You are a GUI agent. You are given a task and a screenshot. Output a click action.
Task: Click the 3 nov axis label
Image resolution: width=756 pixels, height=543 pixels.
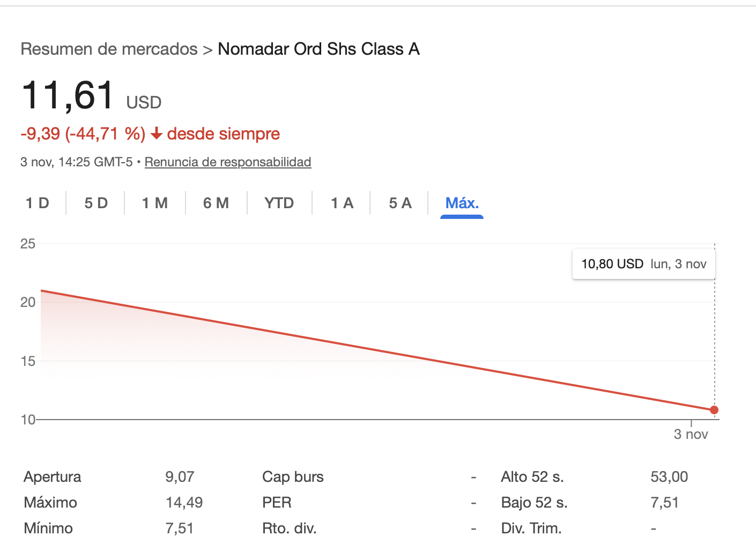[691, 434]
